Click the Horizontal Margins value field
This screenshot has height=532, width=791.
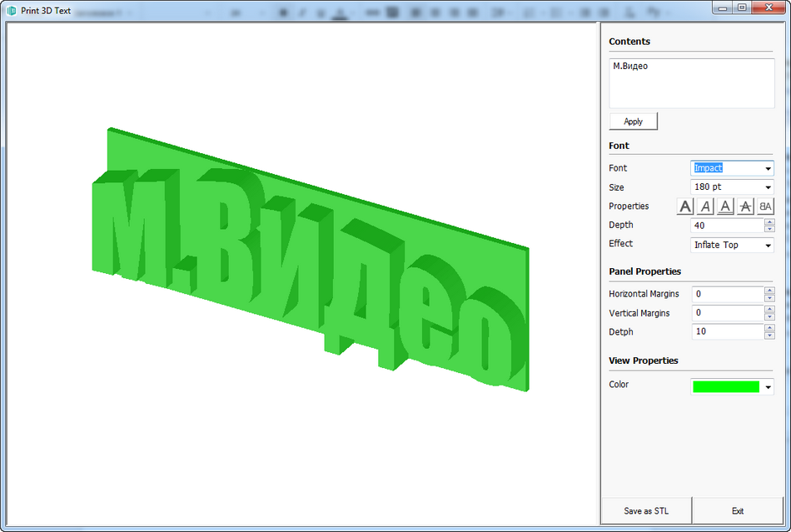coord(728,294)
